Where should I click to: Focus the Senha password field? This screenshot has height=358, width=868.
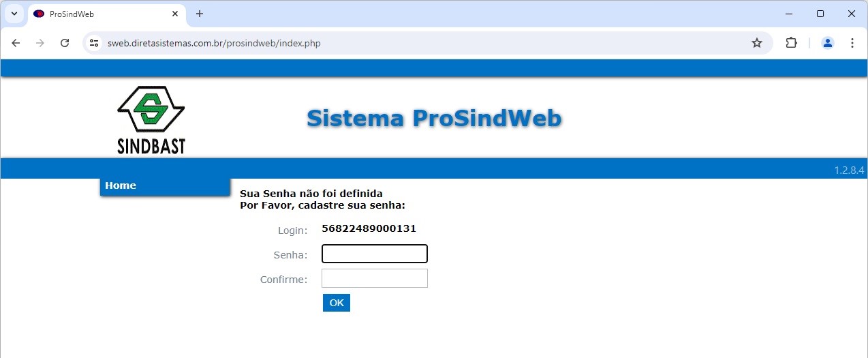pos(375,254)
